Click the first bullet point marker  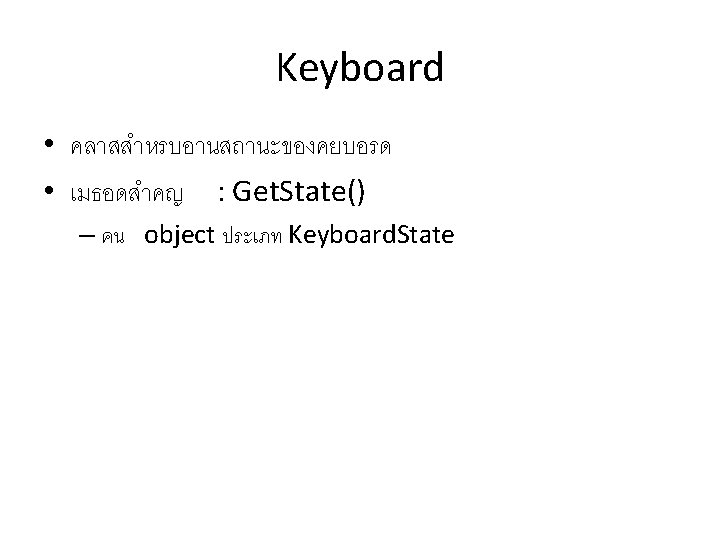click(x=48, y=144)
